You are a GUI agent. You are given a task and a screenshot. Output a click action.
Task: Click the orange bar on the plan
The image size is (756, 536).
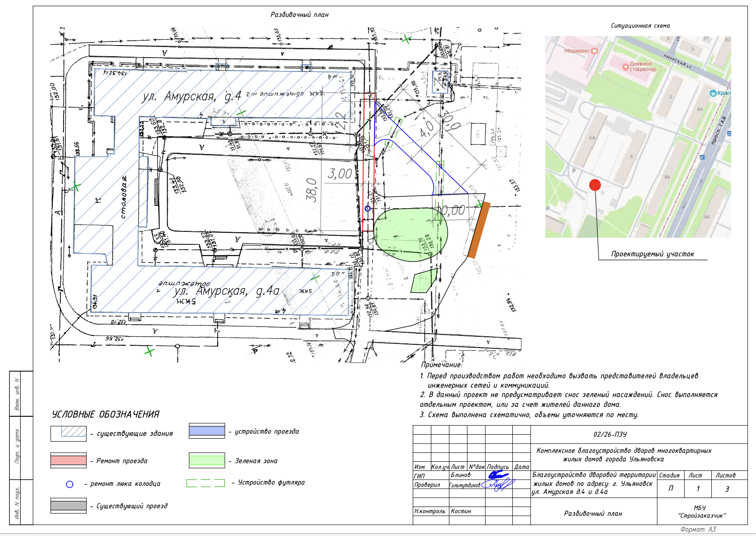click(479, 230)
